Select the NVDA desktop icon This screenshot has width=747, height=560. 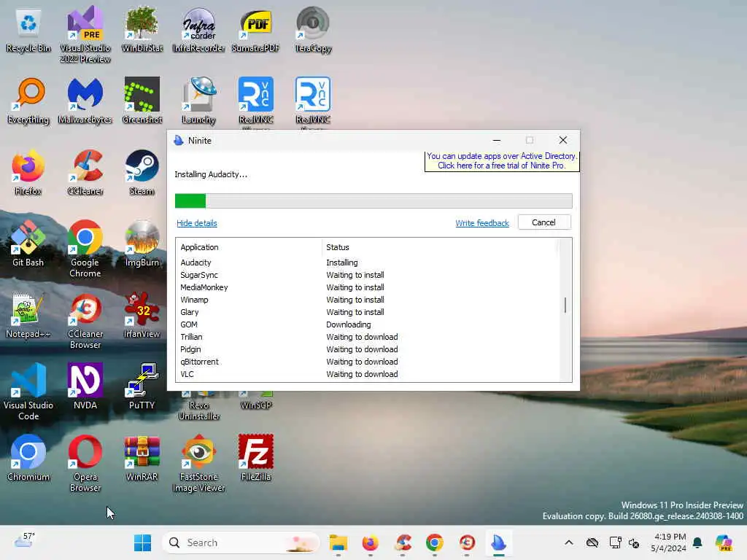pos(85,386)
